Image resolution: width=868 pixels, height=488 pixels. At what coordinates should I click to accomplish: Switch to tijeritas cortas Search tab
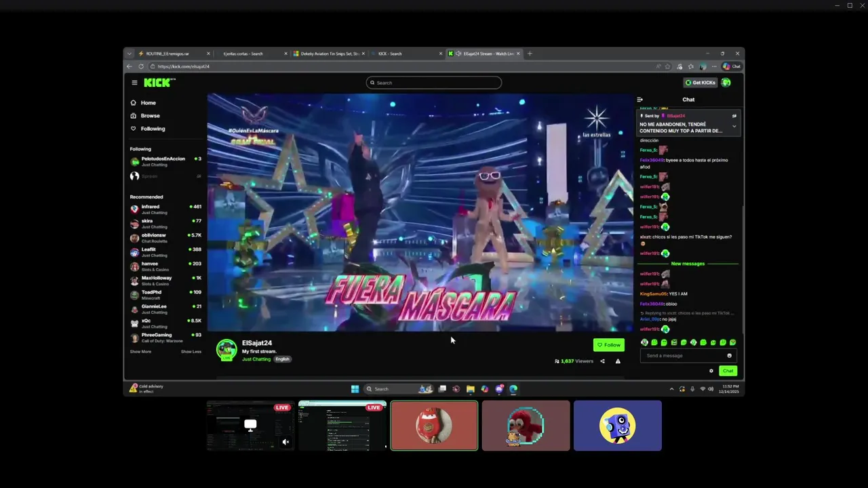pos(251,54)
